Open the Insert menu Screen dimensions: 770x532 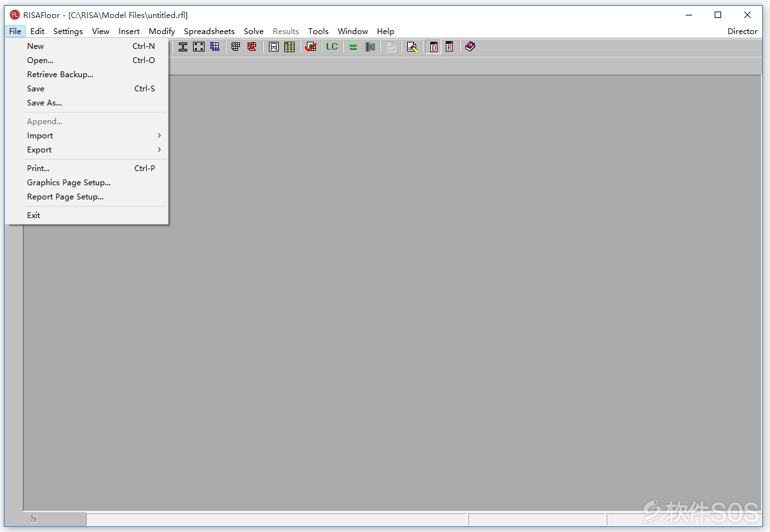(x=129, y=32)
